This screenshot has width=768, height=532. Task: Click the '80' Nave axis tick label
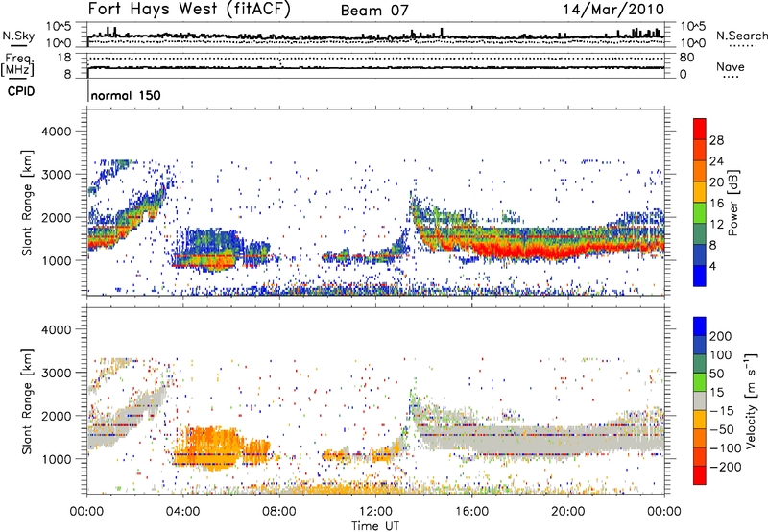686,58
